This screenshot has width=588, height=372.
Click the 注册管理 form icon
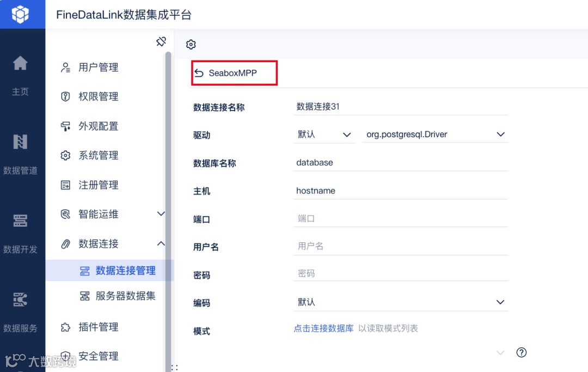tap(65, 185)
